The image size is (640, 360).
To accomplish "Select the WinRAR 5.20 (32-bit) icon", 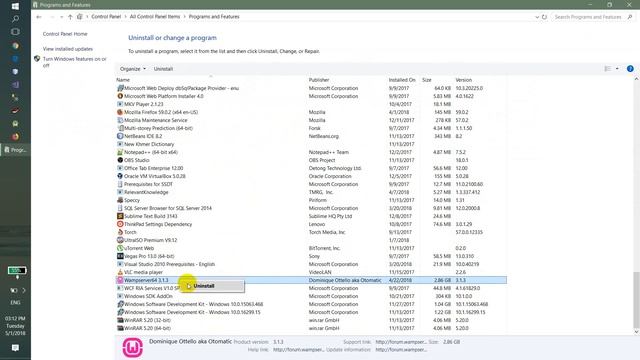I will [120, 320].
